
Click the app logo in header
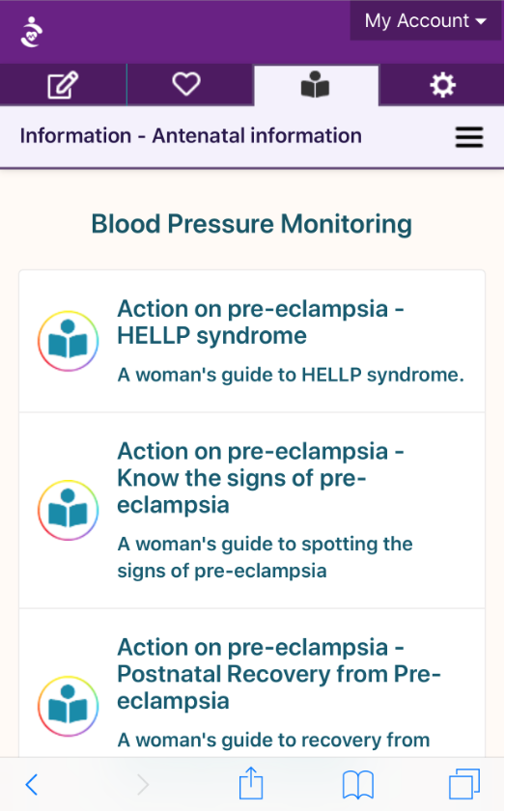point(32,32)
